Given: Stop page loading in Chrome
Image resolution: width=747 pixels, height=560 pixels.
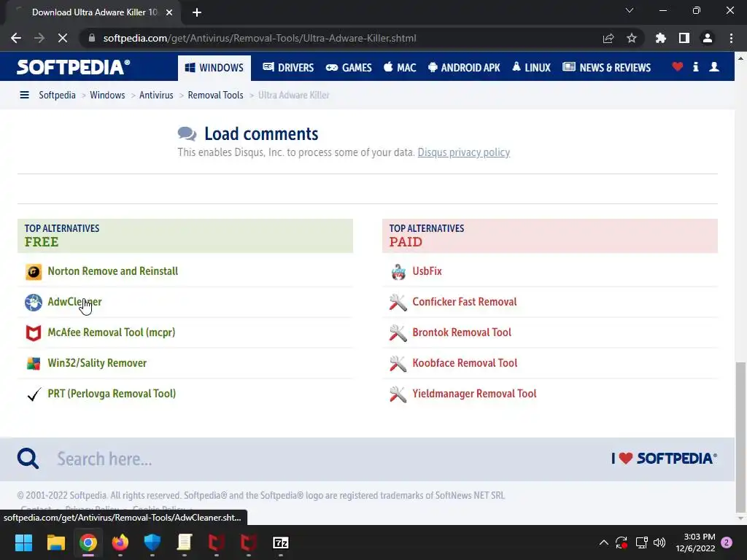Looking at the screenshot, I should (x=63, y=38).
